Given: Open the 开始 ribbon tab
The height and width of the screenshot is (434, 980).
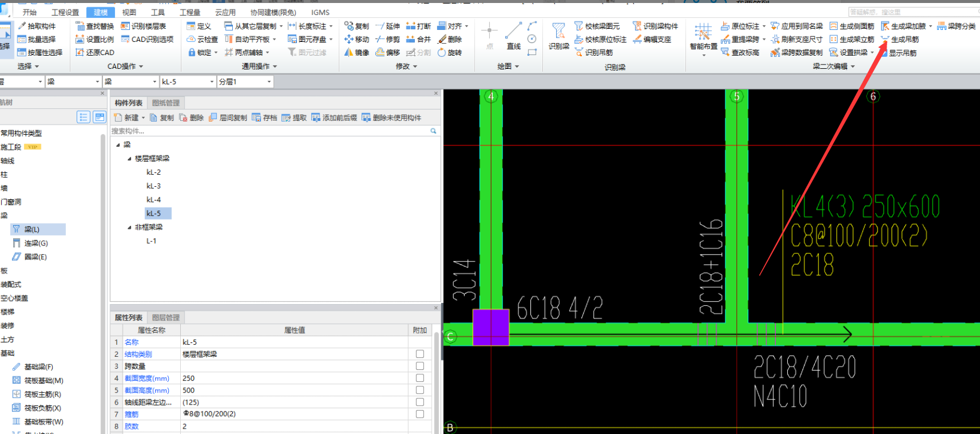Looking at the screenshot, I should click(x=29, y=12).
